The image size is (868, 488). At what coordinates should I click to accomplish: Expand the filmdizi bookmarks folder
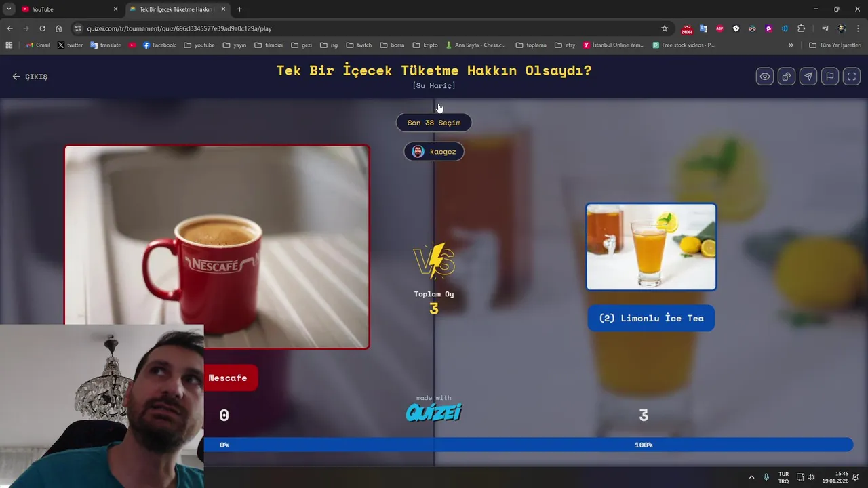tap(269, 45)
